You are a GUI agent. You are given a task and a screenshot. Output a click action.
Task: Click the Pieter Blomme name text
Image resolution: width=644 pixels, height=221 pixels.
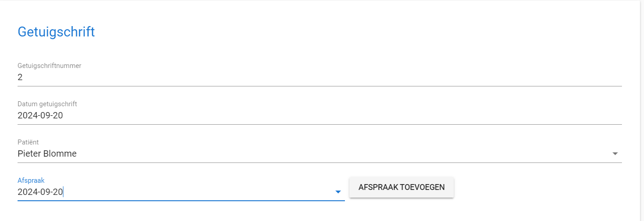47,154
